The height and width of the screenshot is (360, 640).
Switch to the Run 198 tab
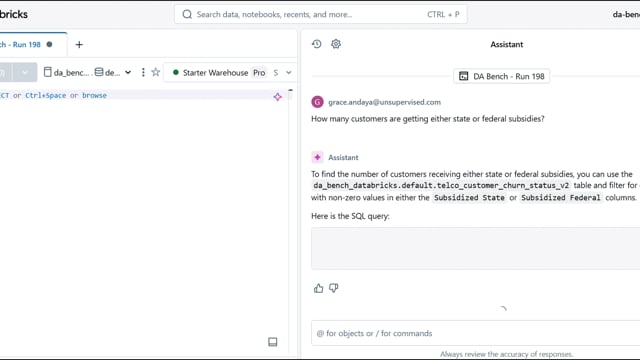[x=26, y=44]
